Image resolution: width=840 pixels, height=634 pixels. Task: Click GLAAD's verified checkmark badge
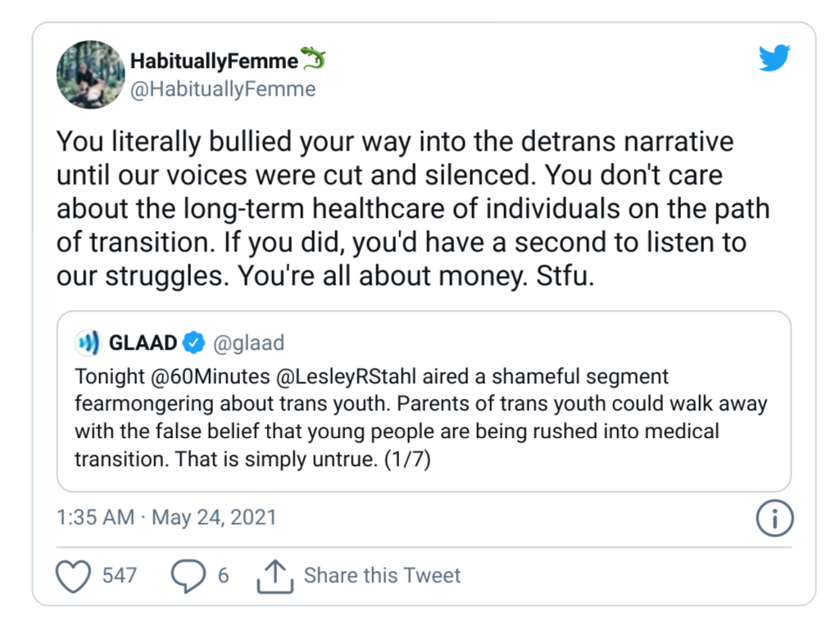193,342
